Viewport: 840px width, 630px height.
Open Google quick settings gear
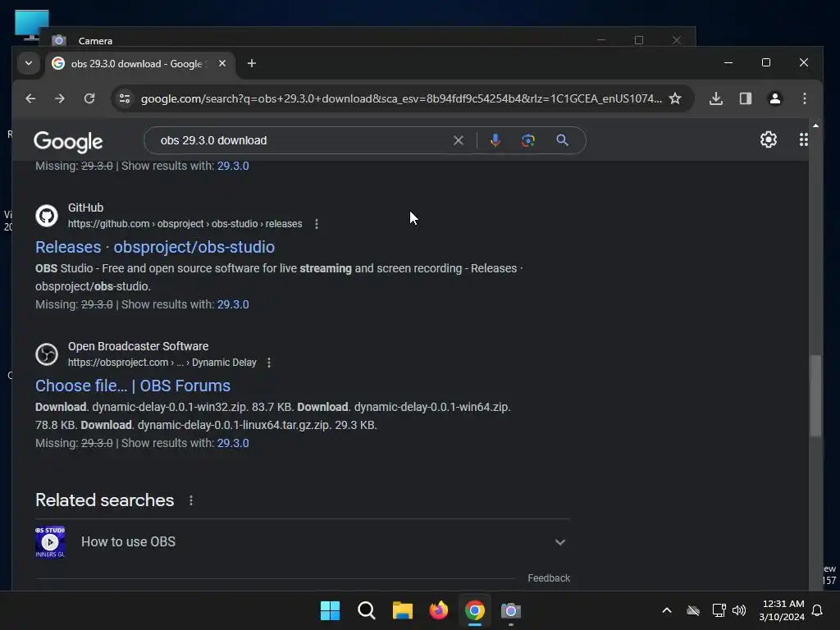click(769, 139)
